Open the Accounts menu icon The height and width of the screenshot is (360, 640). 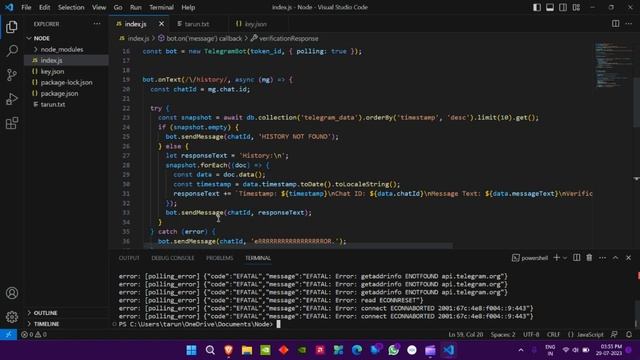(12, 293)
